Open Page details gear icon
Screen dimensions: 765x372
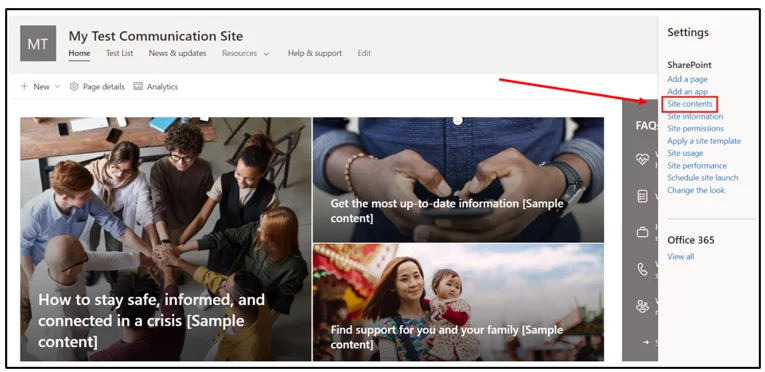point(74,86)
